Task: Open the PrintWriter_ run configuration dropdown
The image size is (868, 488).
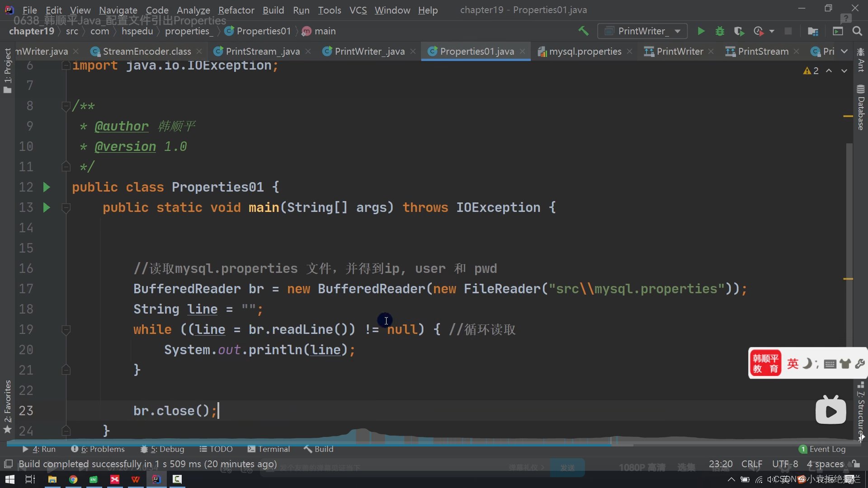Action: click(642, 31)
